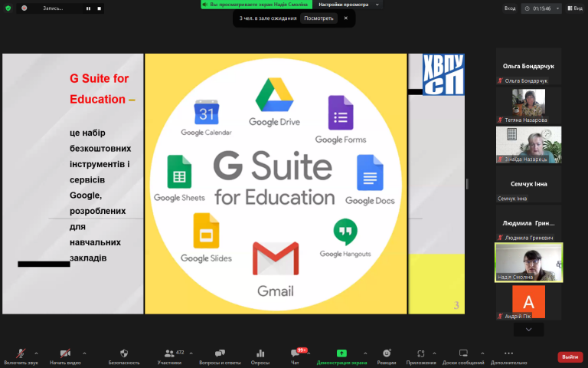Click Демонстрация экрана share button
This screenshot has height=368, width=588.
[341, 356]
